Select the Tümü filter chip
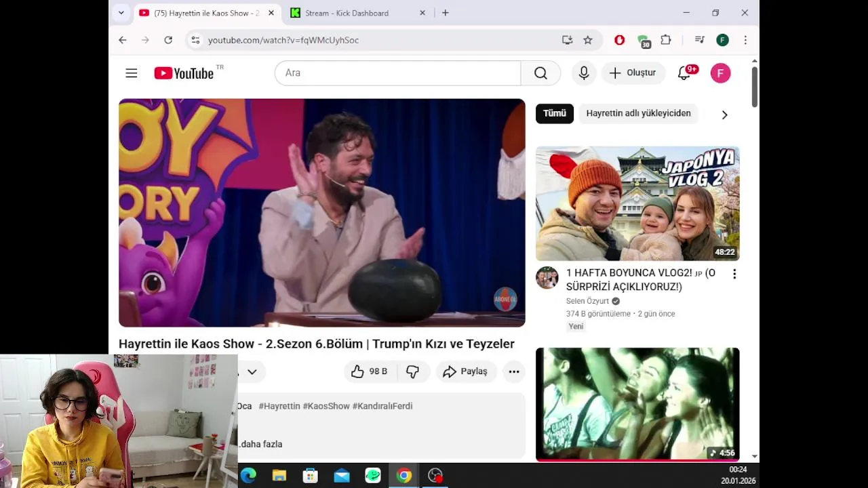868x488 pixels. pyautogui.click(x=554, y=113)
